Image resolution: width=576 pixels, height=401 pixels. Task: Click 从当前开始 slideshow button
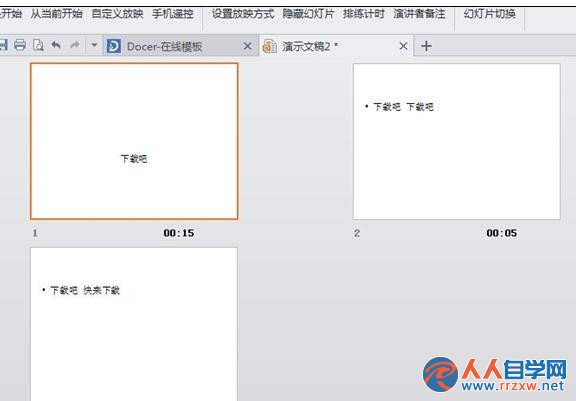57,14
